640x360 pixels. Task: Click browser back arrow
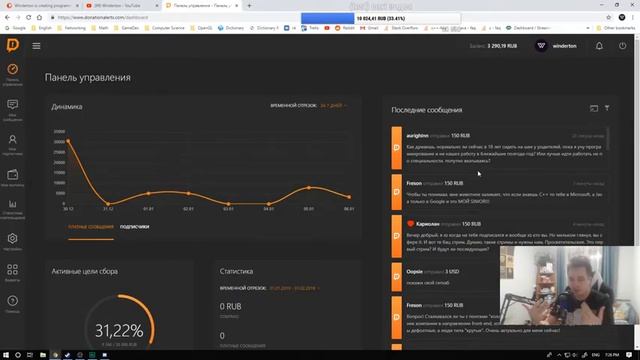pyautogui.click(x=7, y=18)
